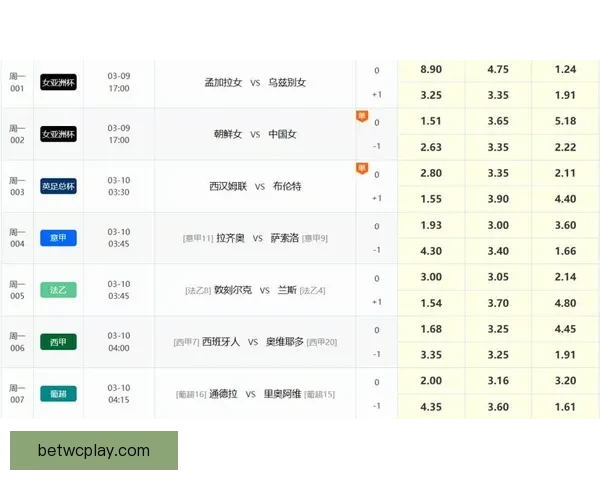The width and height of the screenshot is (600, 480).
Task: Click the 03-10 04:00 kickoff time
Action: tap(119, 342)
